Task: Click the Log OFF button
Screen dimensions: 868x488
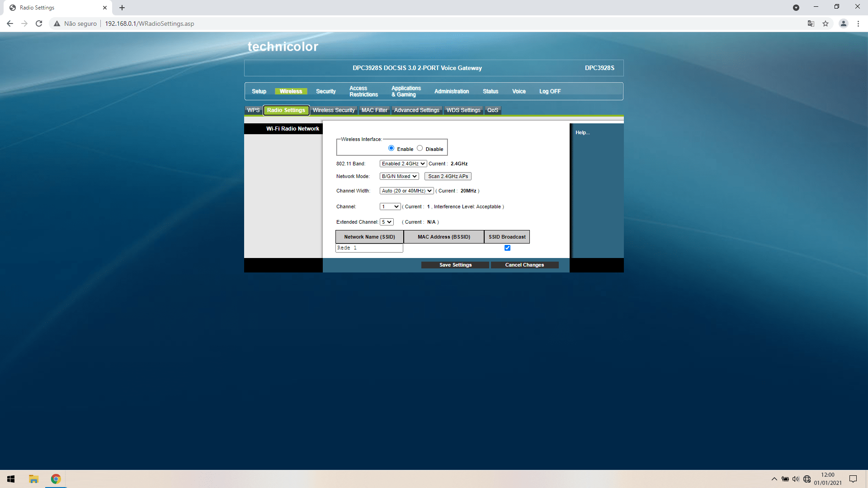Action: pos(550,91)
